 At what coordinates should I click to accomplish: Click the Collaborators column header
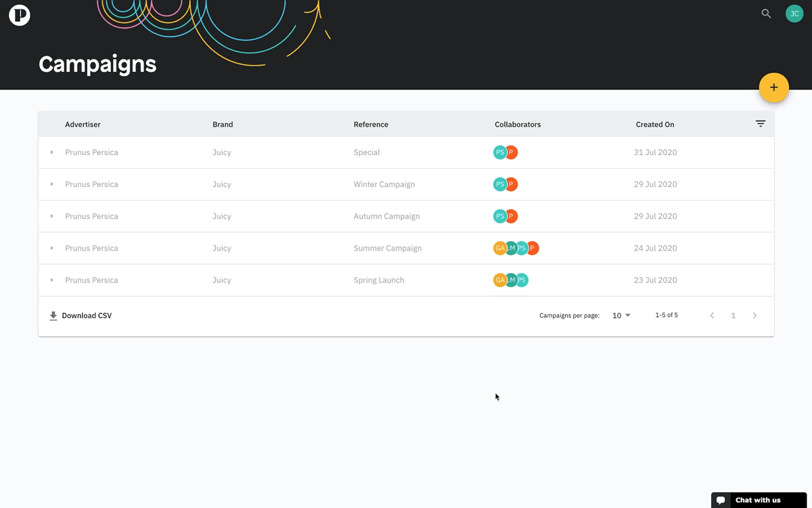(x=518, y=125)
